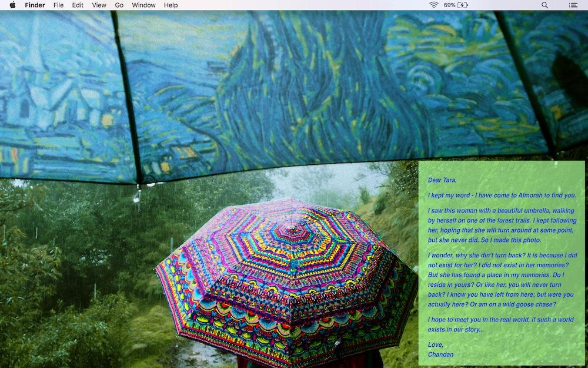Open the Finder menu
The height and width of the screenshot is (368, 588).
coord(35,5)
